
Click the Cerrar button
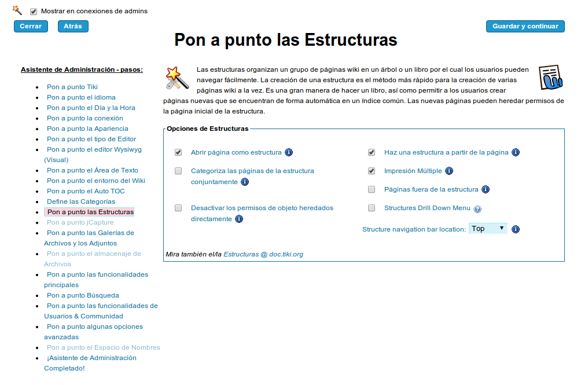click(31, 26)
